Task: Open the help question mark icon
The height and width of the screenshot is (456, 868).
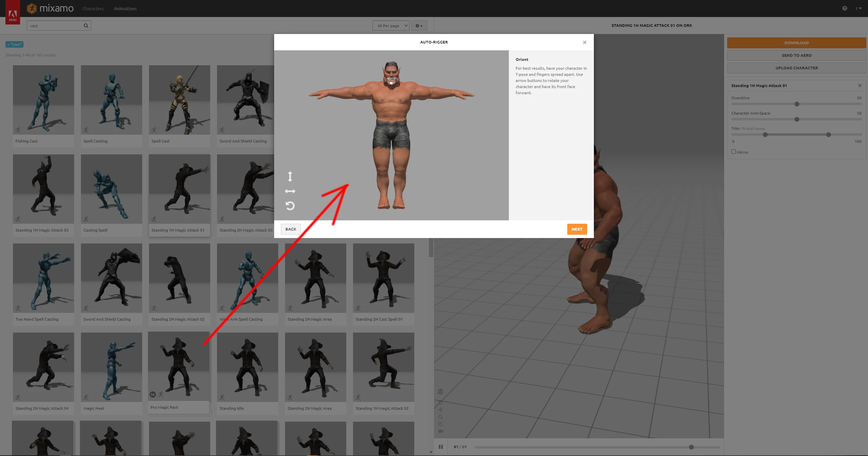Action: click(x=845, y=8)
